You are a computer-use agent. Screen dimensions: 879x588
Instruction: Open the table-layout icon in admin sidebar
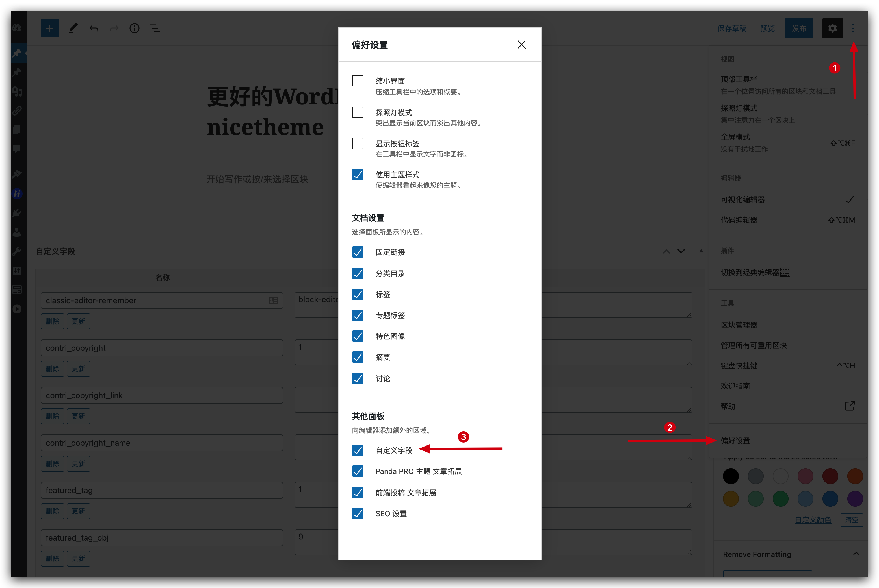17,289
